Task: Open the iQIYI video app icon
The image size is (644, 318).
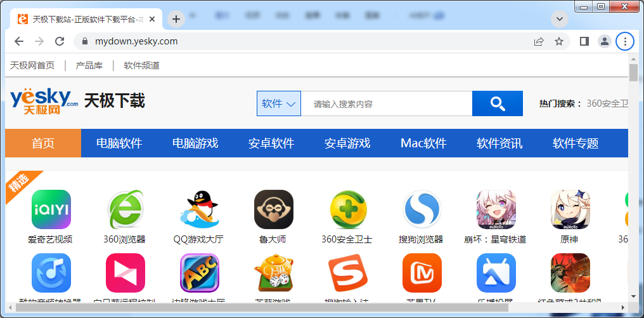Action: click(51, 209)
